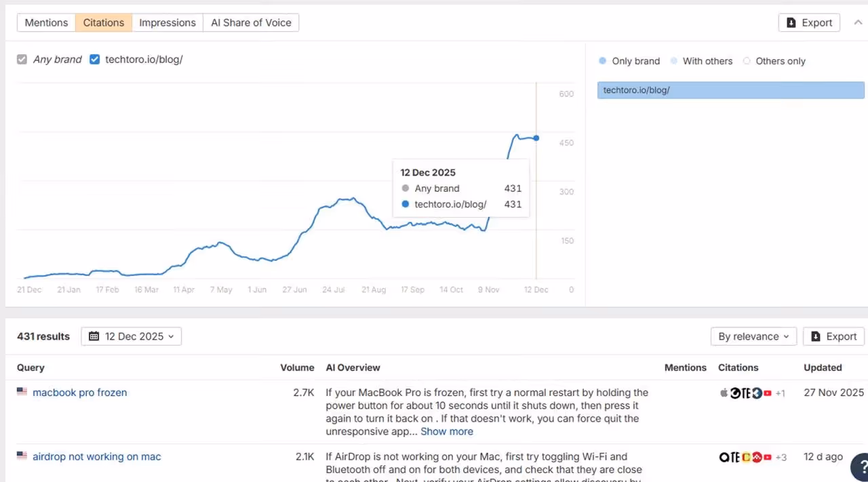The image size is (868, 482).
Task: Click the Mentions column header
Action: [686, 367]
